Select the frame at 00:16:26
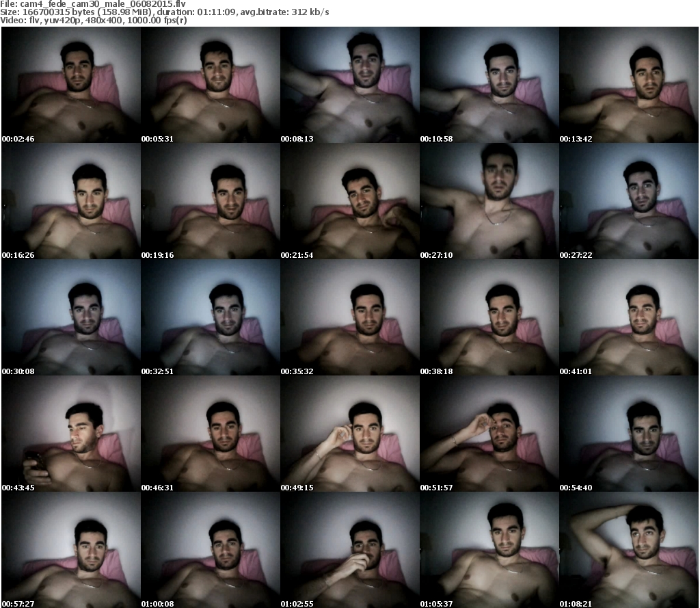Screen dimensions: 700x608 (x=71, y=201)
